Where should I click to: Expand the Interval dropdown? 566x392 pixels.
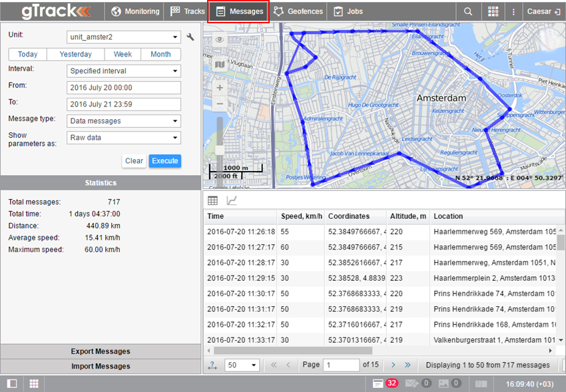point(124,71)
